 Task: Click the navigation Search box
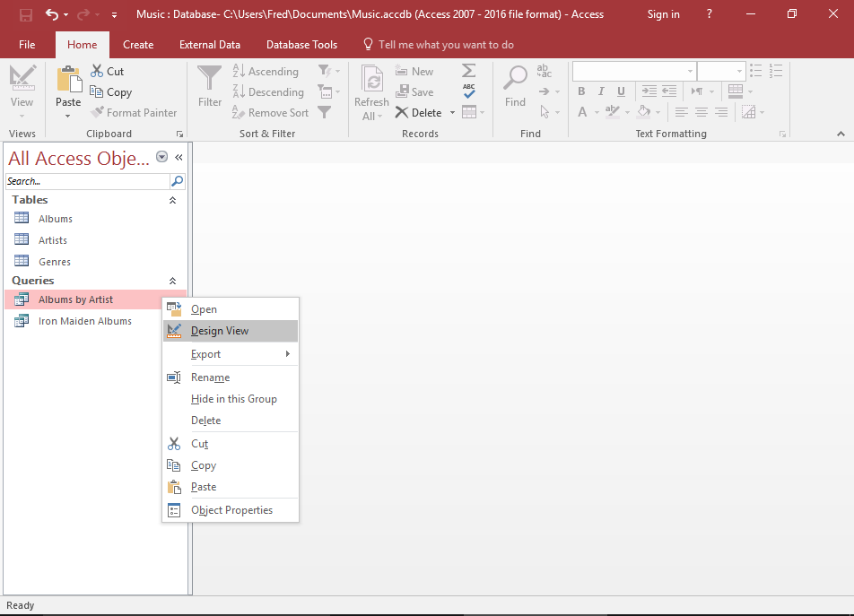click(x=87, y=181)
